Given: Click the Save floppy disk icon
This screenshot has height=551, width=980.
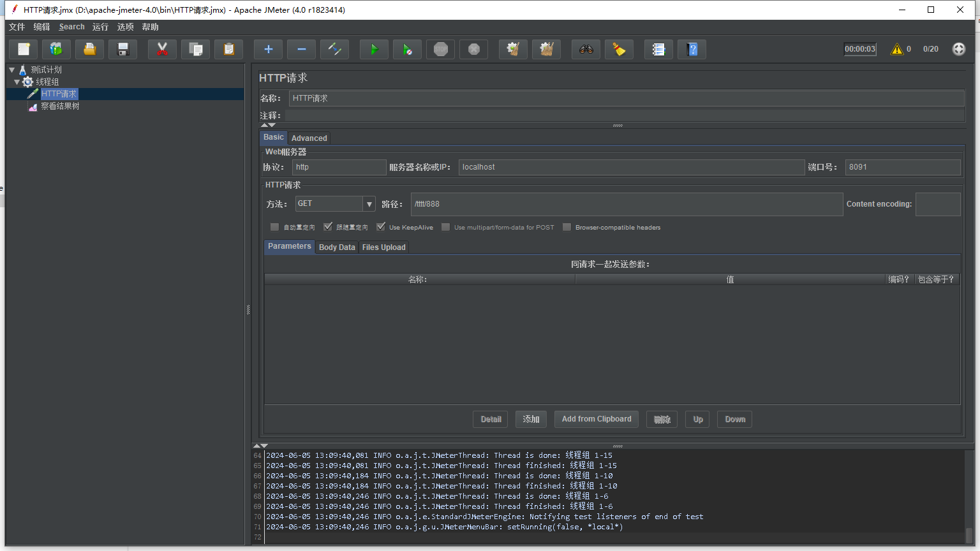Looking at the screenshot, I should click(x=123, y=49).
